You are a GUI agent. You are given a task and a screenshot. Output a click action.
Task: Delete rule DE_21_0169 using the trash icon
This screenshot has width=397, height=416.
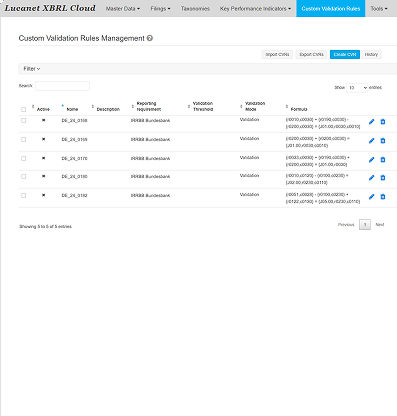(383, 141)
